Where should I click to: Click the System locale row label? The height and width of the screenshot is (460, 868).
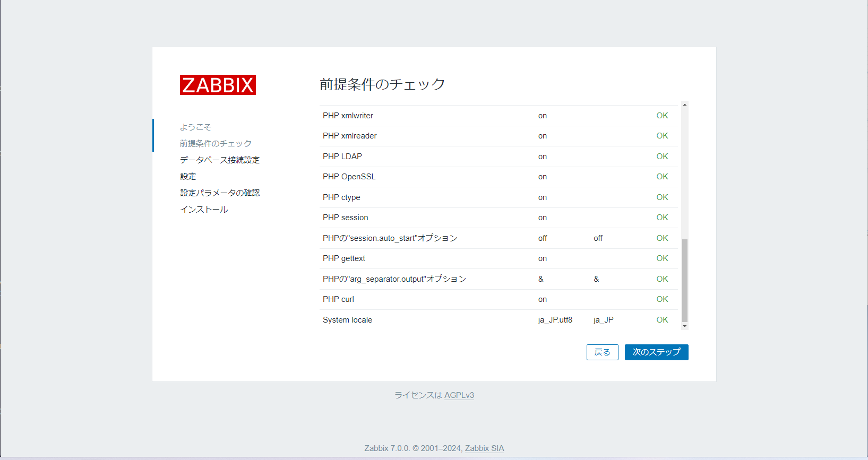tap(347, 320)
